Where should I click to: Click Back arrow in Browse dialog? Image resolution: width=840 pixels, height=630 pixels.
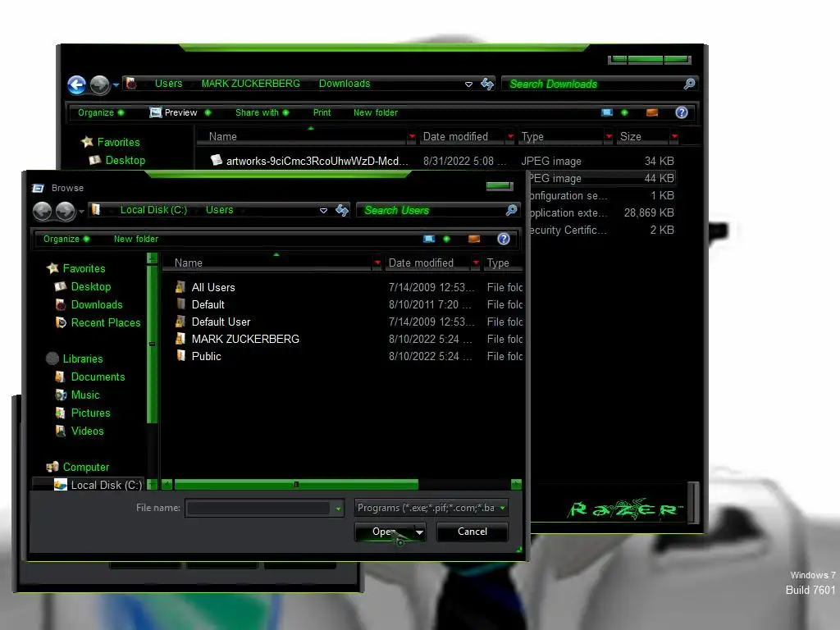coord(43,211)
